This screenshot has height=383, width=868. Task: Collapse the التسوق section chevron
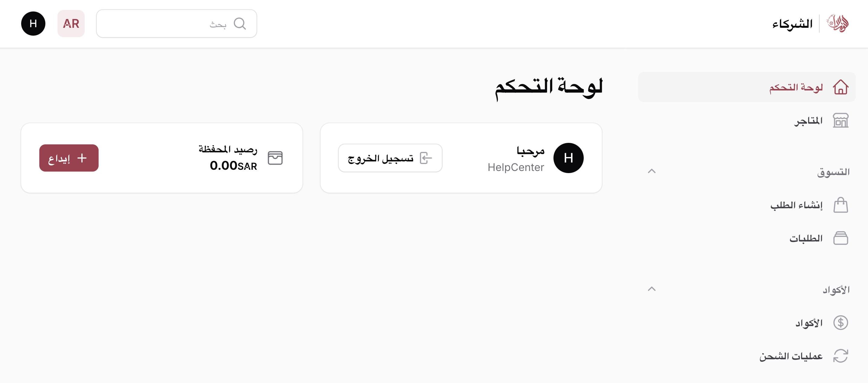pos(652,171)
